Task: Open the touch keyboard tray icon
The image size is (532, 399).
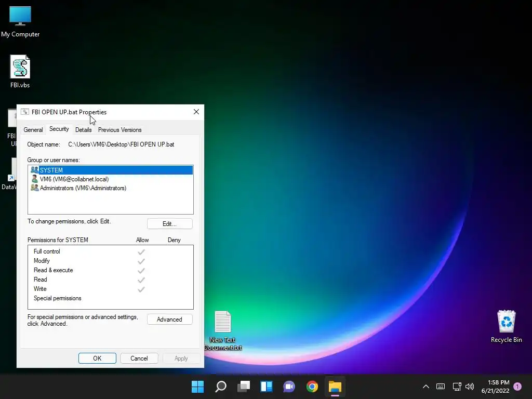Action: point(441,387)
